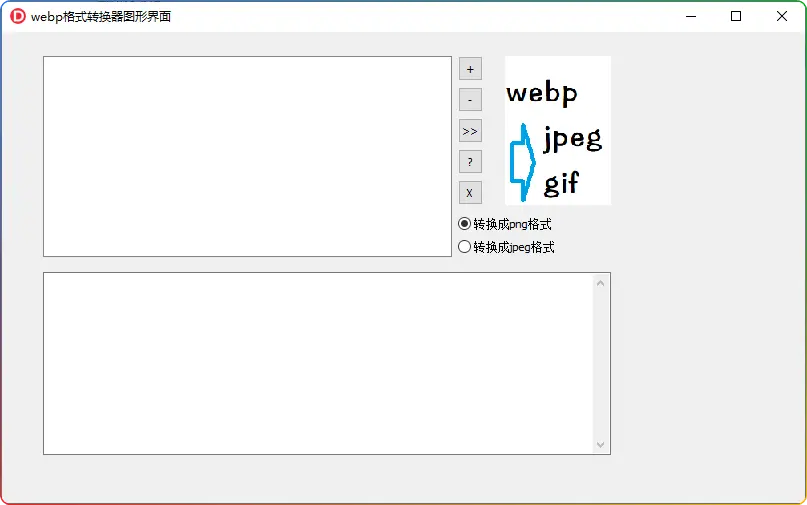Select the 转换成png格式 radio button
Image resolution: width=807 pixels, height=505 pixels.
pos(464,224)
